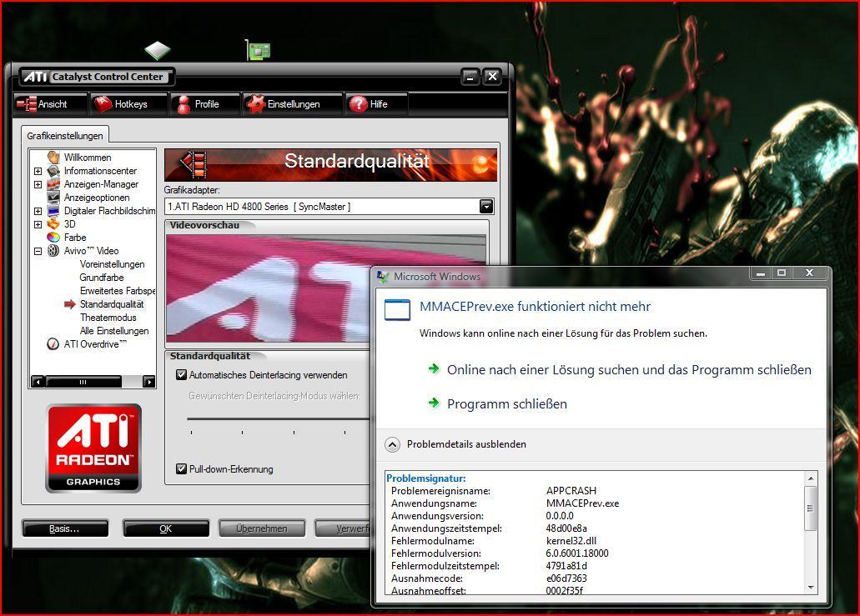Click the Anzeigeoptionen icon
The height and width of the screenshot is (616, 860).
53,198
